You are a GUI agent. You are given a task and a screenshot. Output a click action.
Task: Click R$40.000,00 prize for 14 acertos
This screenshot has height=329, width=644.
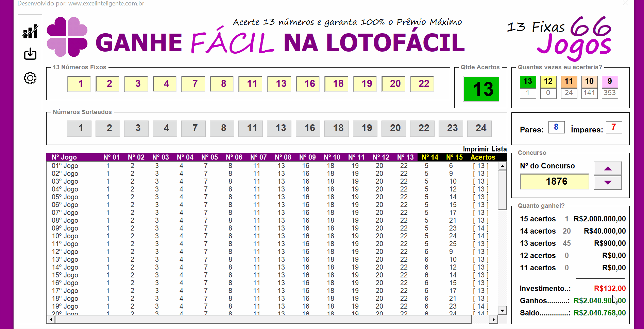point(605,231)
